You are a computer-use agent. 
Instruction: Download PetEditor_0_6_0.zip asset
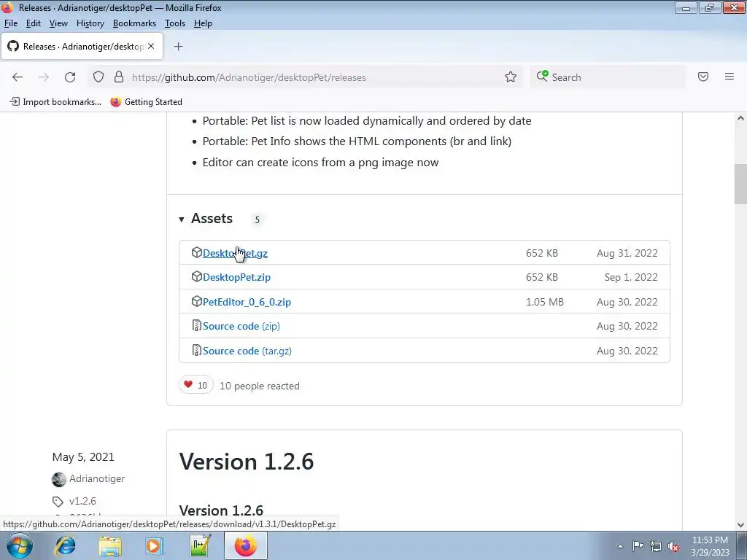click(247, 302)
